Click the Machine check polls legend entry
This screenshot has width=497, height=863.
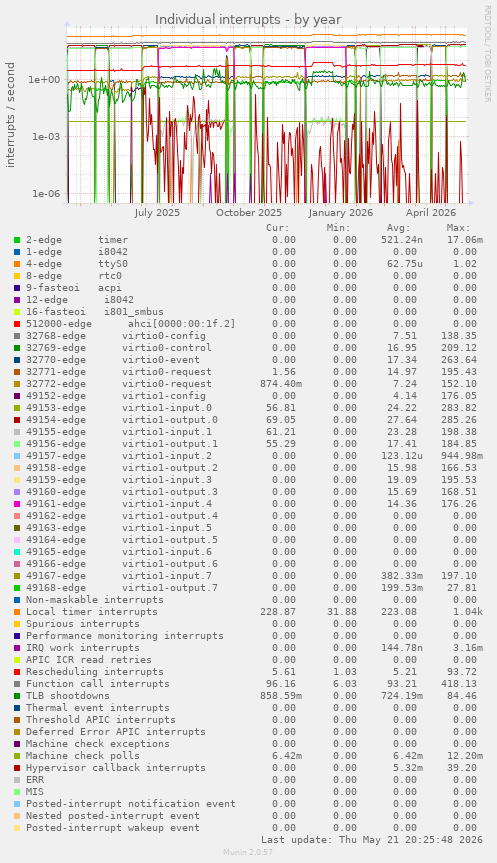(x=83, y=756)
